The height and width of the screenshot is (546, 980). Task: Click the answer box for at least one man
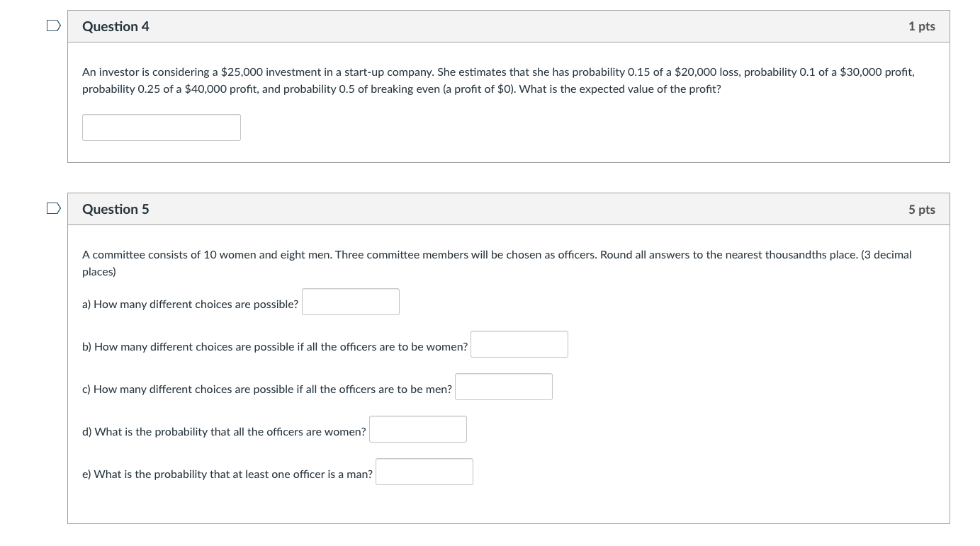(x=424, y=471)
